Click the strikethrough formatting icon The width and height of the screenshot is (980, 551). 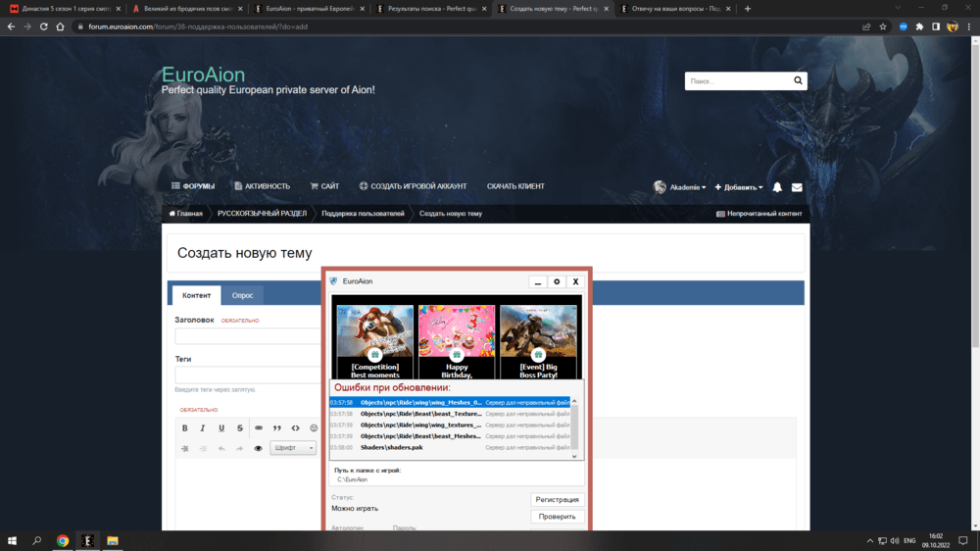point(240,428)
